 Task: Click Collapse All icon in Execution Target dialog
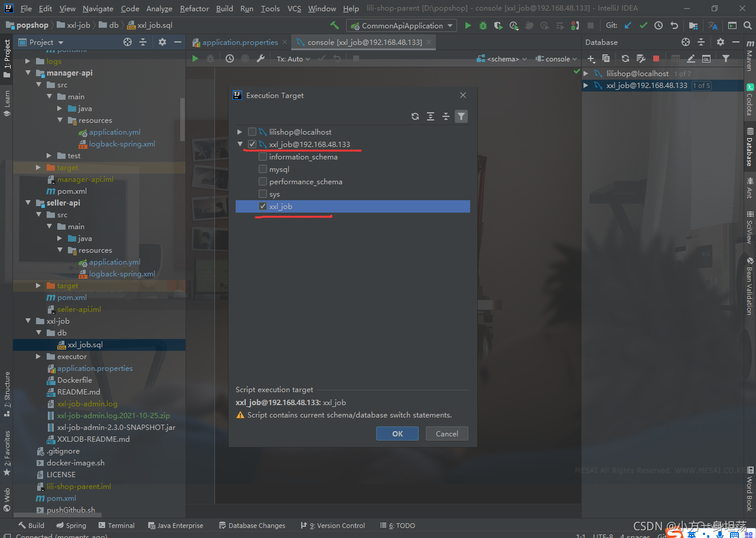pyautogui.click(x=446, y=116)
